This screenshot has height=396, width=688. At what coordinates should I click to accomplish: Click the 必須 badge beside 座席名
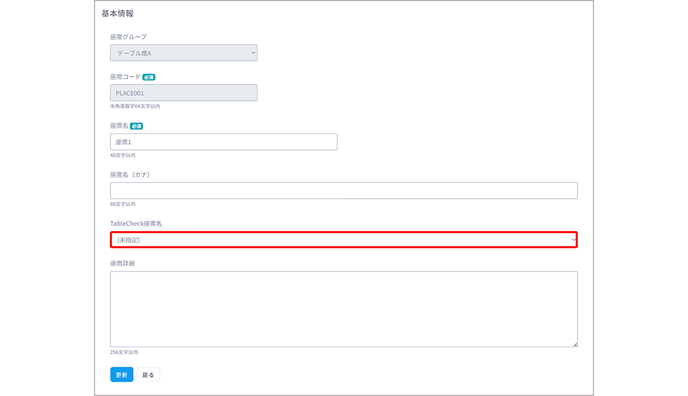[x=136, y=126]
